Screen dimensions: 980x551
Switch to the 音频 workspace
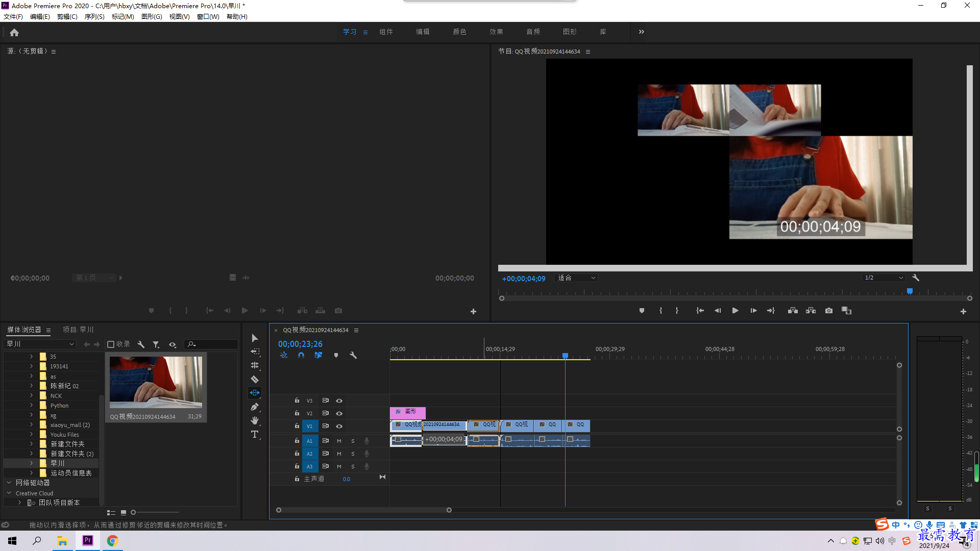[x=533, y=32]
